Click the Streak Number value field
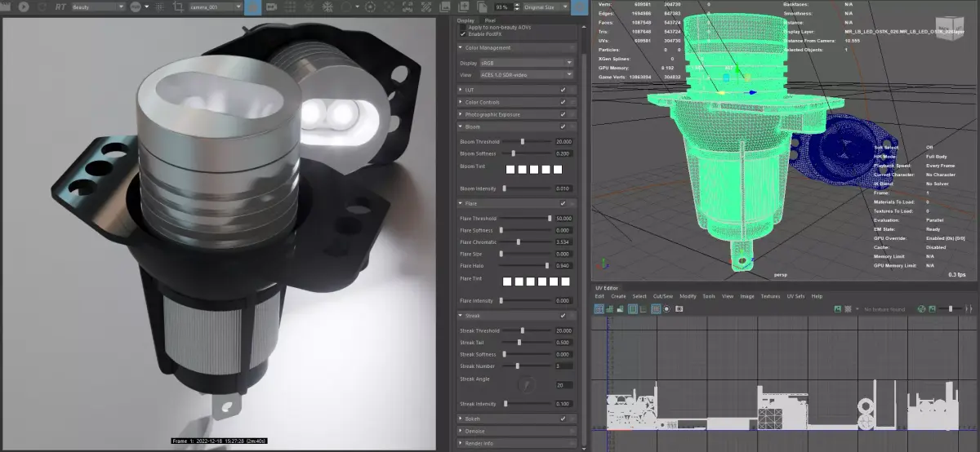 [563, 366]
